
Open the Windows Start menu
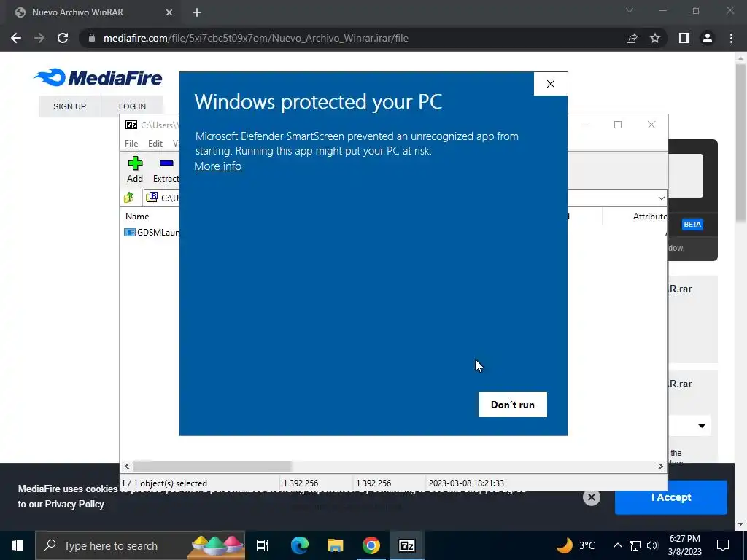pyautogui.click(x=18, y=545)
